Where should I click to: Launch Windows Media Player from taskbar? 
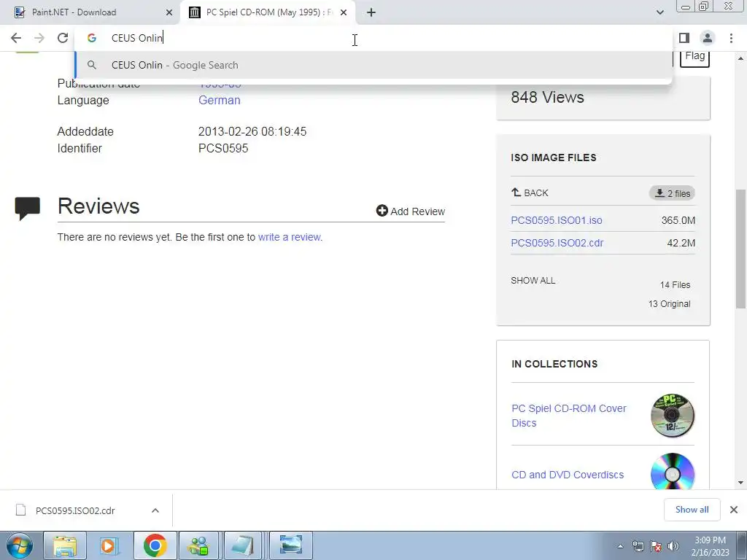point(109,545)
